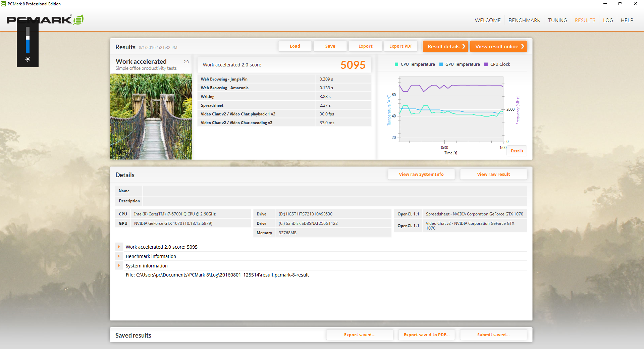Click the score value 5095
Image resolution: width=644 pixels, height=349 pixels.
pos(353,64)
